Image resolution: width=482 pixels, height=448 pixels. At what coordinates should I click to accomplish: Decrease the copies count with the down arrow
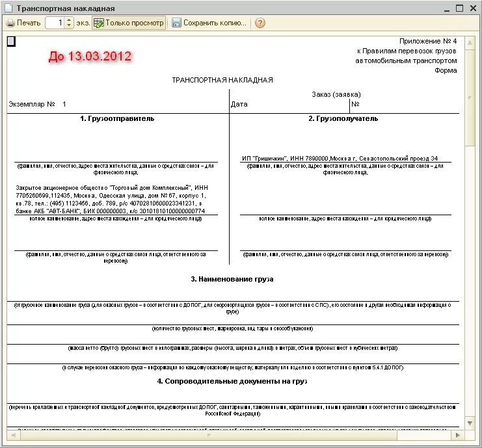[x=69, y=26]
